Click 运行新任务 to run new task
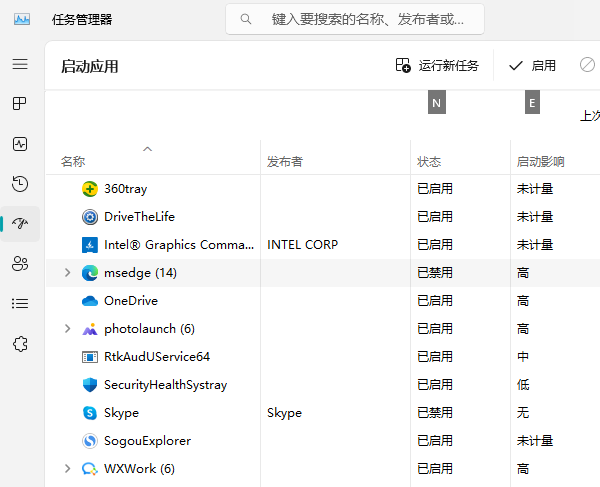This screenshot has width=600, height=487. point(437,66)
